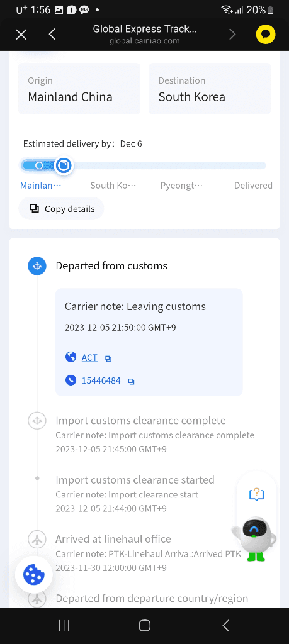Open the help guide question icon

(256, 494)
